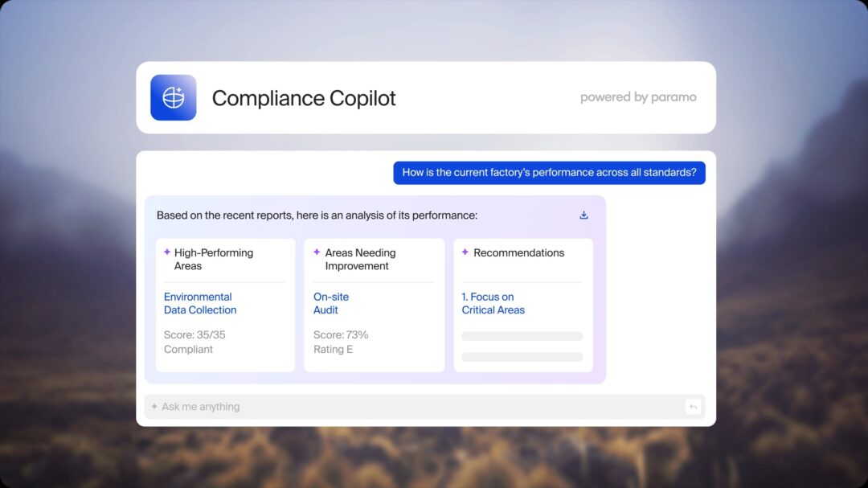Click the sparkle icon beside Recommendations
868x488 pixels.
coord(465,252)
